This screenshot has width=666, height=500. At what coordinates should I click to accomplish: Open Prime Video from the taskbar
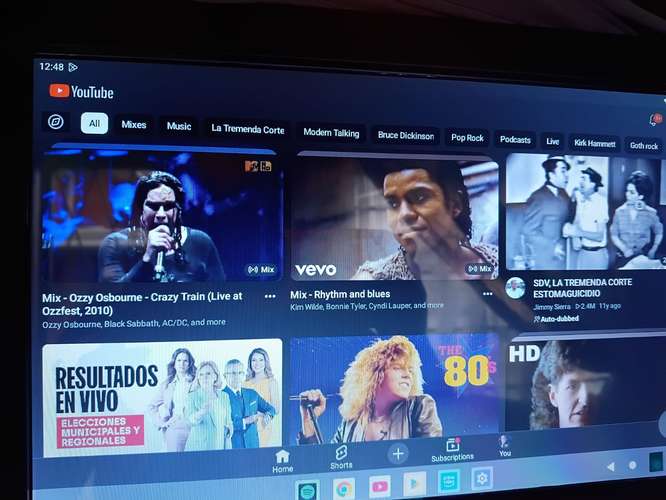(x=449, y=481)
